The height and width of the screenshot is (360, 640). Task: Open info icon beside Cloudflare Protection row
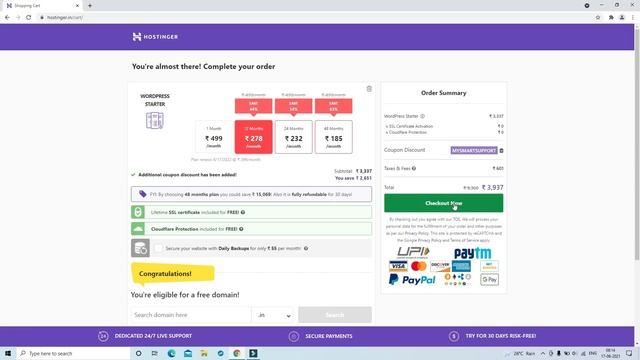click(241, 229)
